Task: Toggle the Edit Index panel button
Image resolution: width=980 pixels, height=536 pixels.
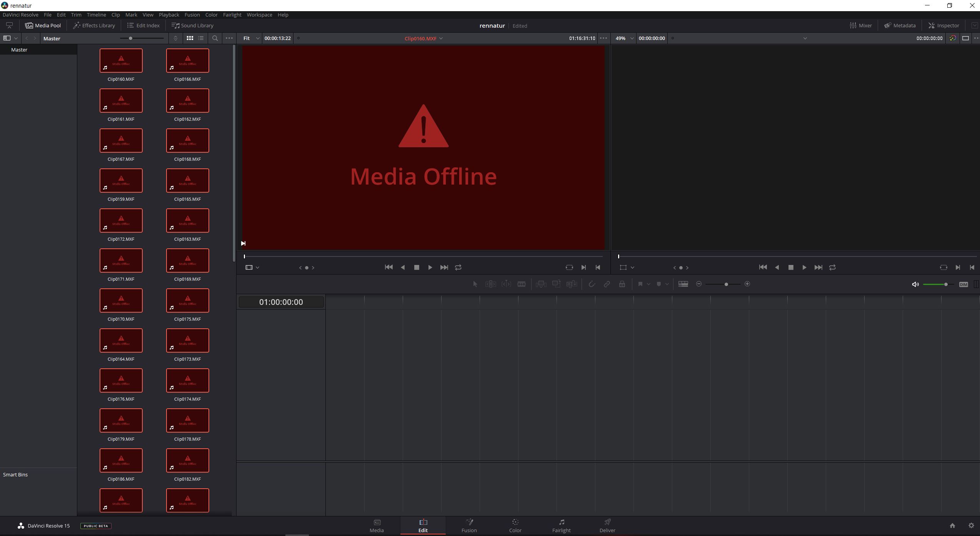Action: tap(143, 25)
